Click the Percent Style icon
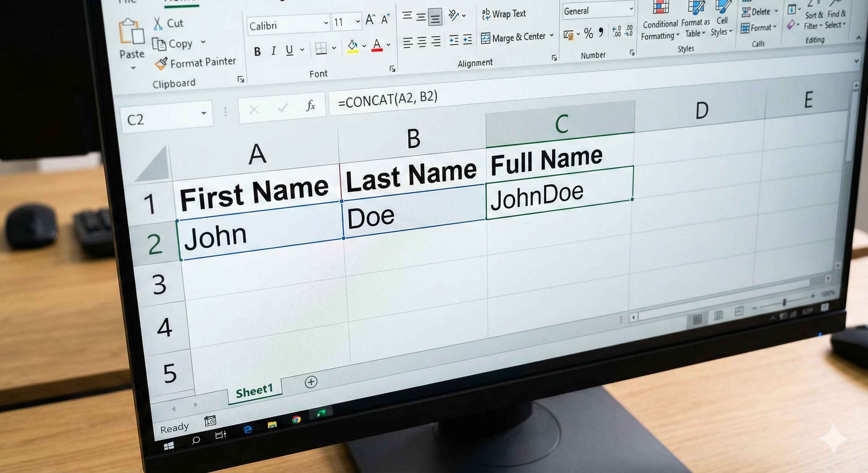Screen dimensions: 868x473 click(588, 33)
